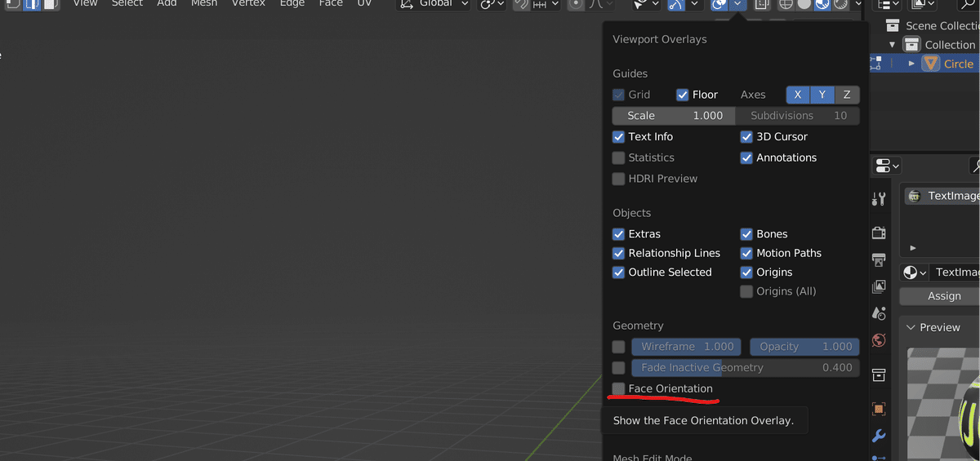Viewport: 980px width, 461px height.
Task: Toggle the Grid checkbox under Guides
Action: 619,95
